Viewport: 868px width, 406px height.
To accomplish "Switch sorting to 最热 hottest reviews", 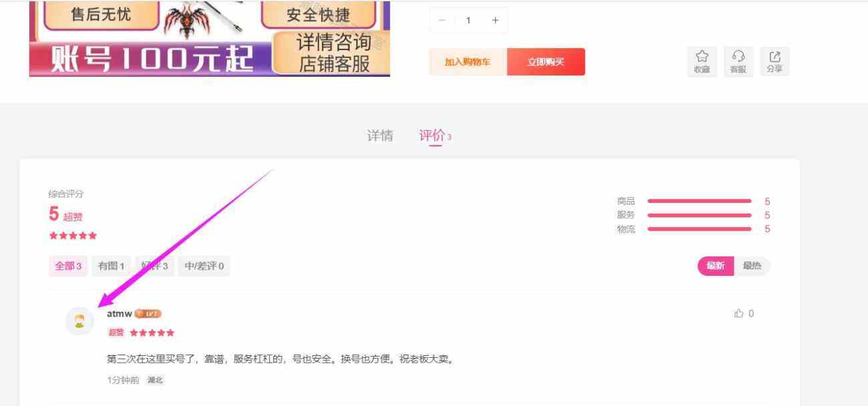I will (752, 266).
